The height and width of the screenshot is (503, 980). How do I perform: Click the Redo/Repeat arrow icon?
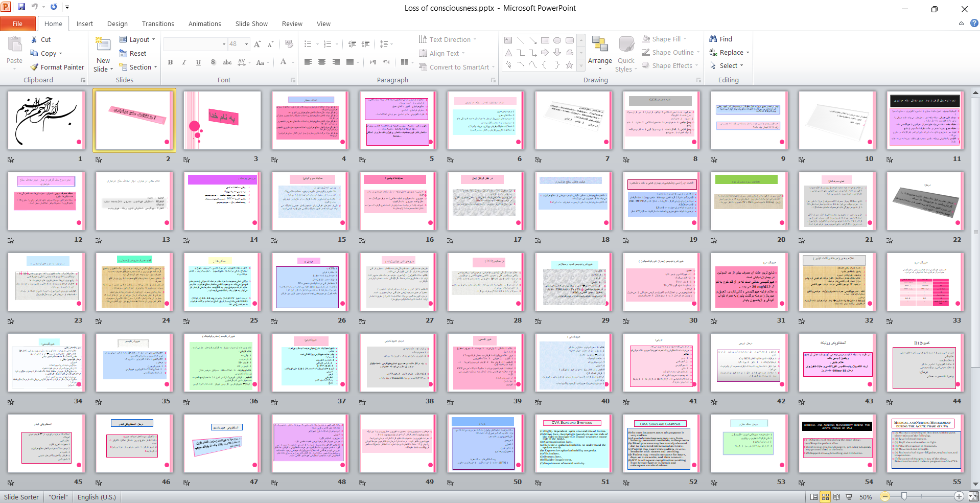(54, 7)
